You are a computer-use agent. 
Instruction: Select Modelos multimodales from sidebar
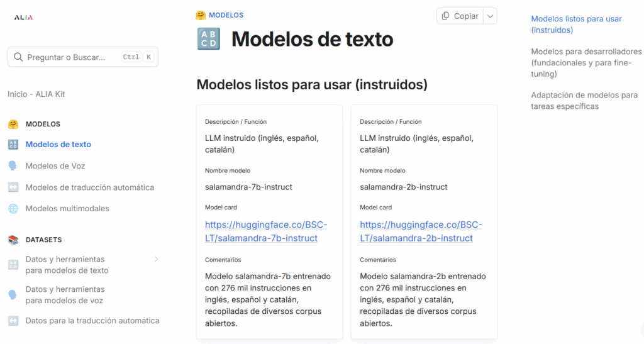67,209
